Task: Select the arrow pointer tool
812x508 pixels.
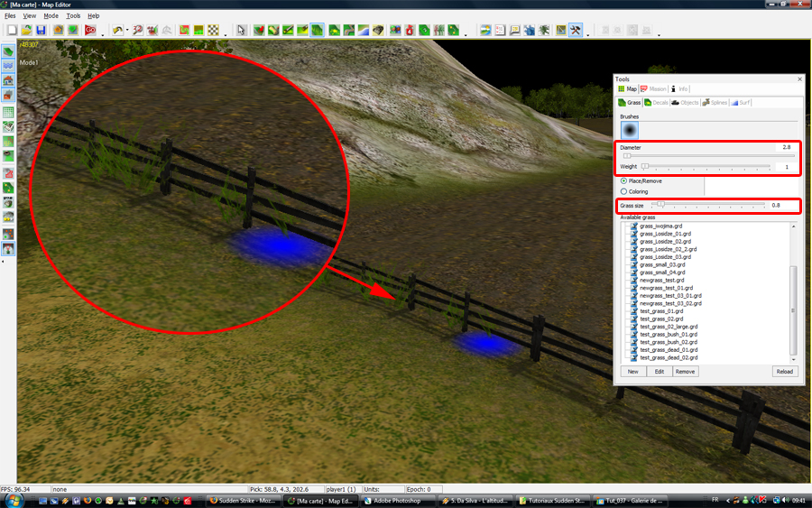Action: pos(241,30)
